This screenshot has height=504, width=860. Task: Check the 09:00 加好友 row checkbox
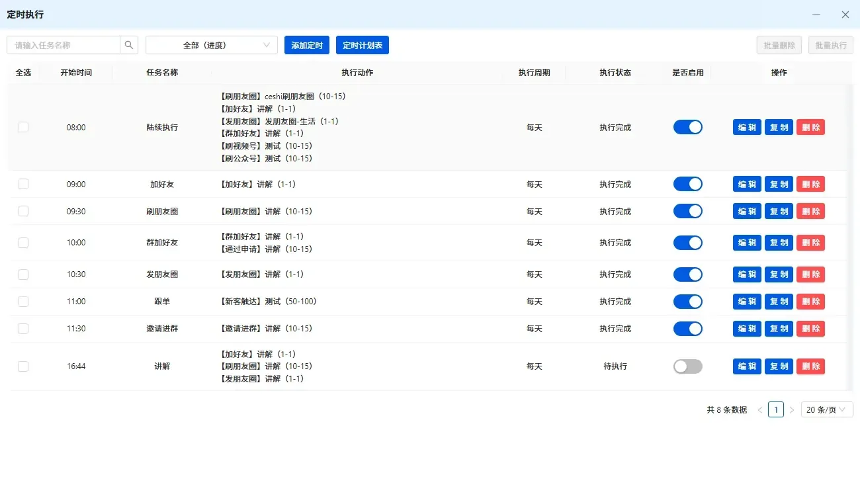[x=23, y=184]
